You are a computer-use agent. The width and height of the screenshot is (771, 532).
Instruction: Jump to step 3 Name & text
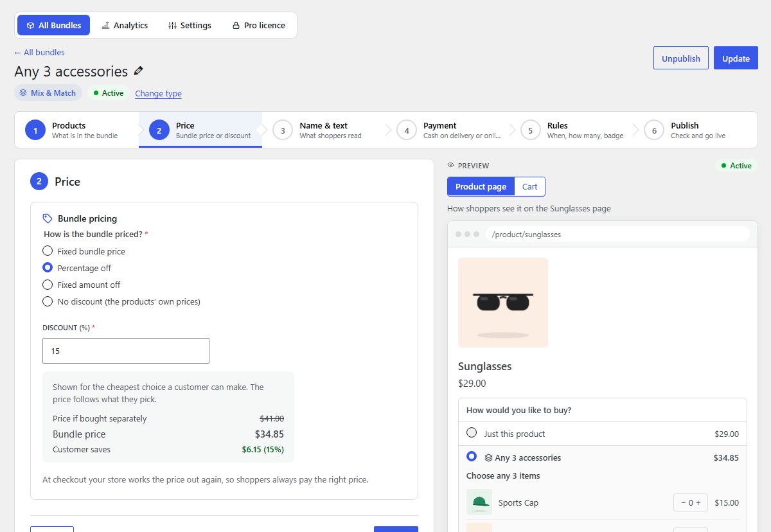pyautogui.click(x=324, y=130)
